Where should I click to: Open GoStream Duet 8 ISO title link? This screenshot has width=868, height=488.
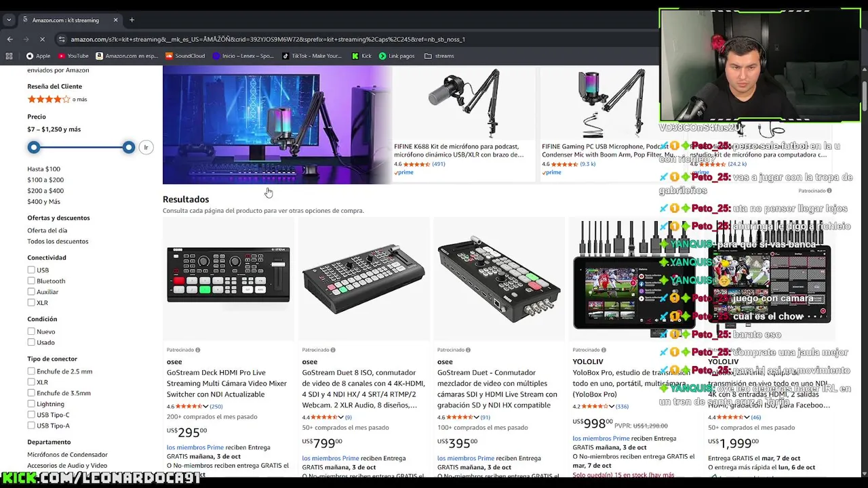[x=362, y=388]
